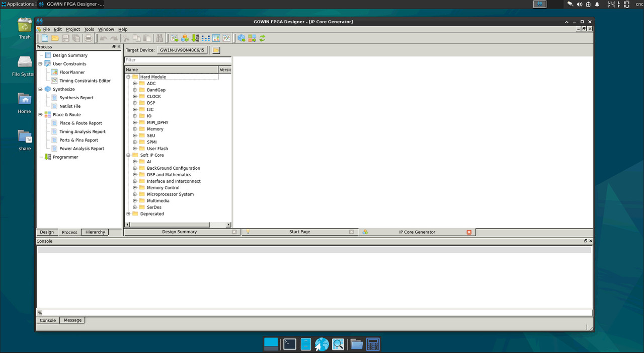Select Power Analysis Report item

click(82, 149)
